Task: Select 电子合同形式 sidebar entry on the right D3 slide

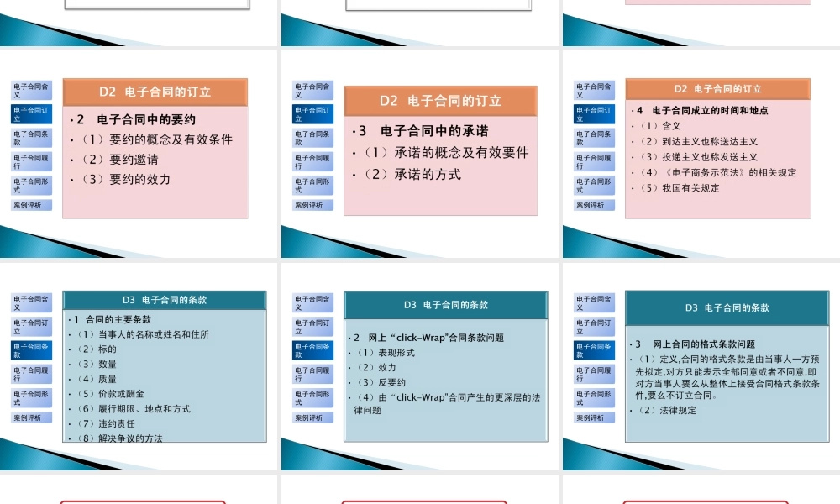Action: [x=593, y=397]
